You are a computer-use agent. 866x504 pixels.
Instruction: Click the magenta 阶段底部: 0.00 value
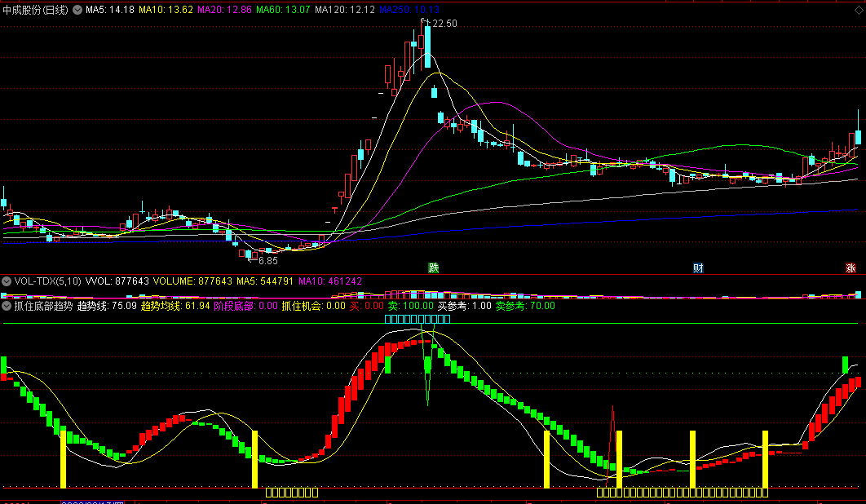245,306
